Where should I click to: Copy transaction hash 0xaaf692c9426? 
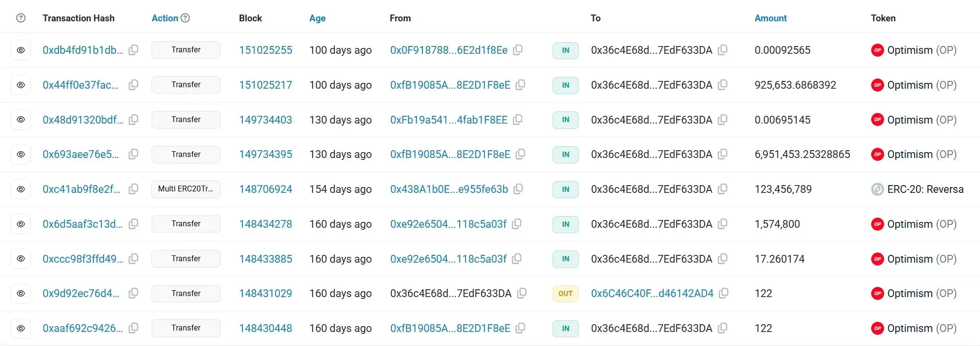(134, 328)
